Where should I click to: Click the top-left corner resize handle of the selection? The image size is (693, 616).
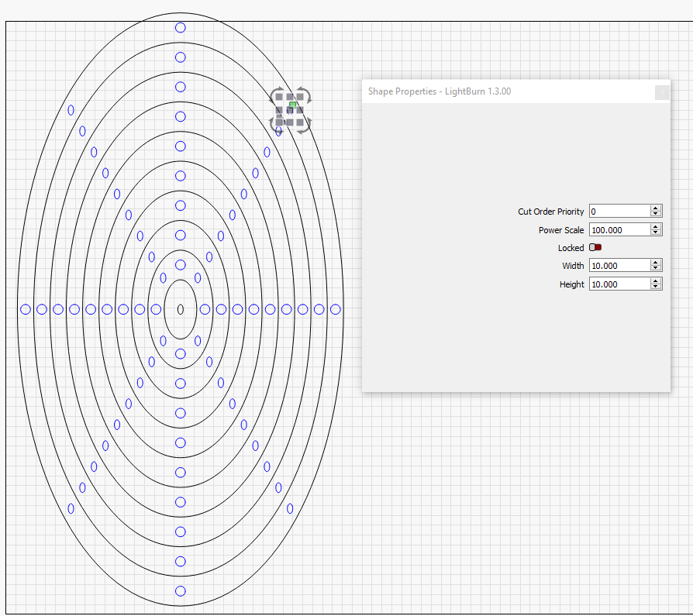pos(279,97)
